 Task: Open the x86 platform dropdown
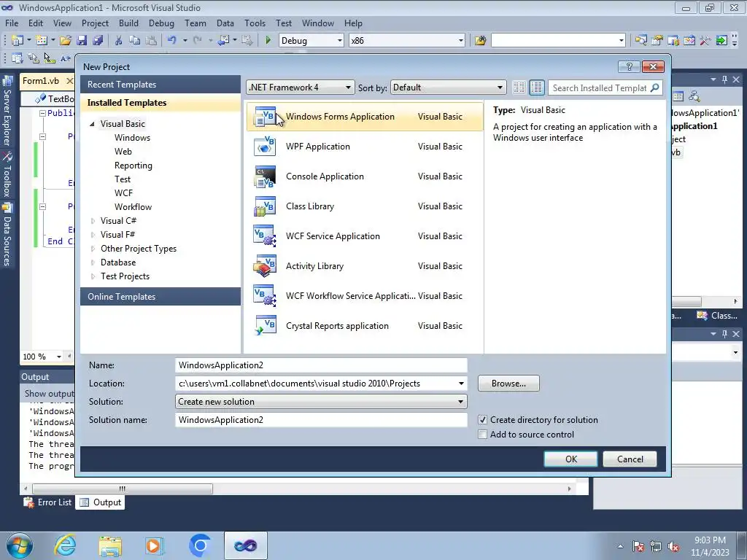point(407,41)
